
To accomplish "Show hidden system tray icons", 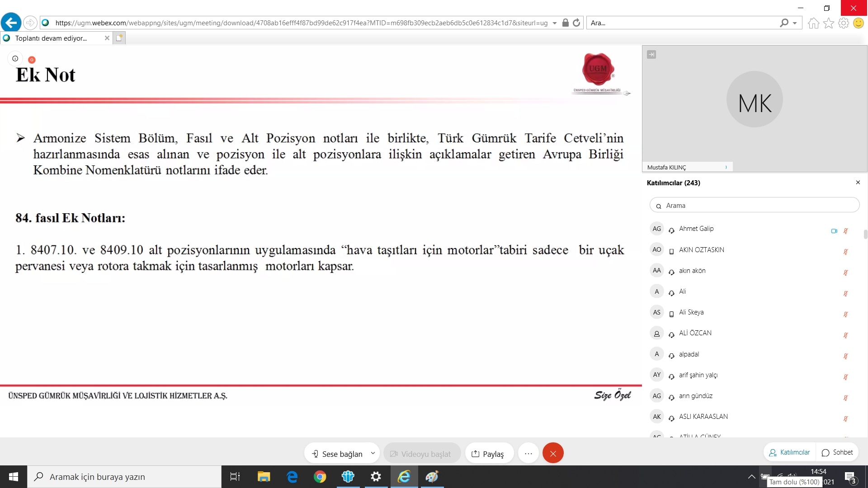I will [x=751, y=477].
